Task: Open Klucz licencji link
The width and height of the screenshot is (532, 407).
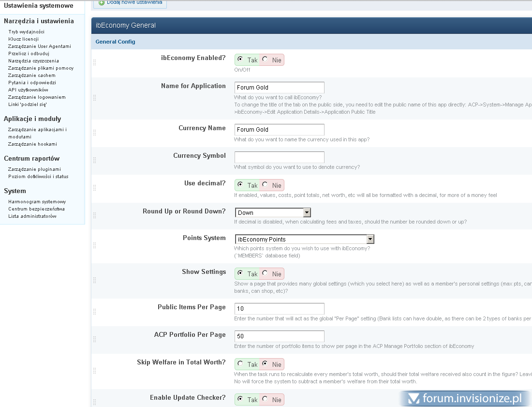Action: click(x=23, y=39)
